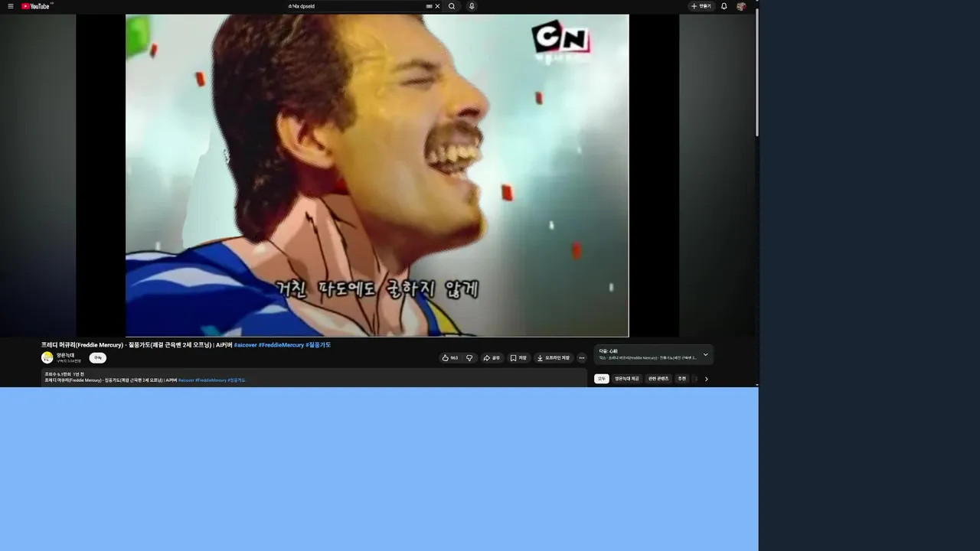Clear the search query with X
The width and height of the screenshot is (980, 551).
click(x=437, y=6)
